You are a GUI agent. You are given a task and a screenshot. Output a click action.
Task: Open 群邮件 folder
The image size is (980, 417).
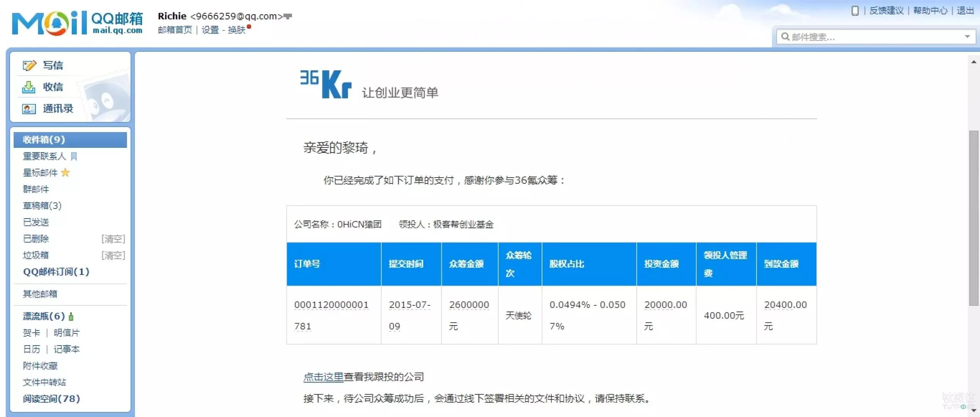click(x=36, y=189)
